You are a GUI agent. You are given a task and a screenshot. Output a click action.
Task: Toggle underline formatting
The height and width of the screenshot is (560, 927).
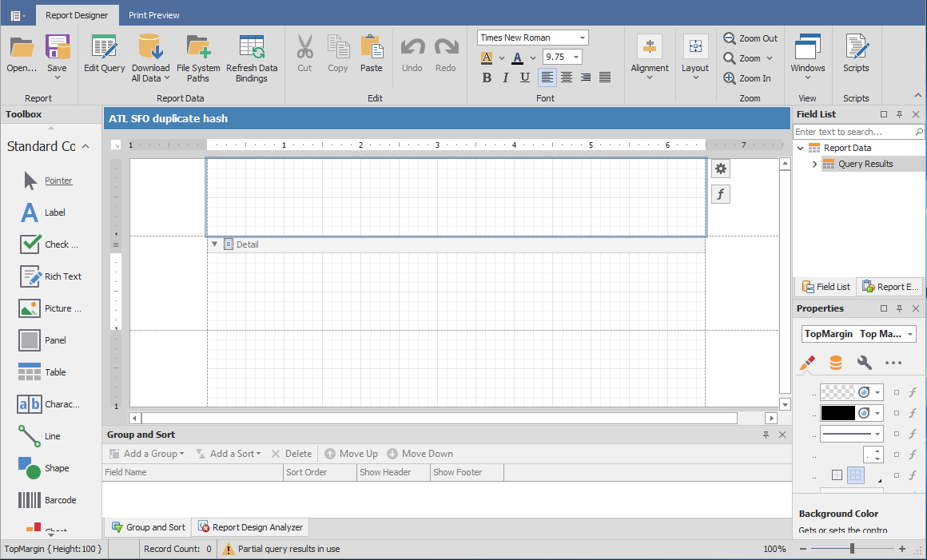(x=524, y=77)
